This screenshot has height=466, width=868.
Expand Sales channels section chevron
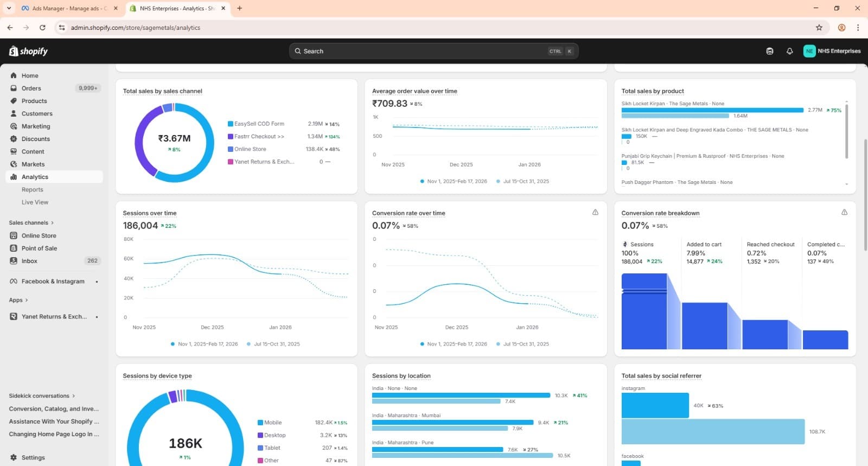[53, 223]
